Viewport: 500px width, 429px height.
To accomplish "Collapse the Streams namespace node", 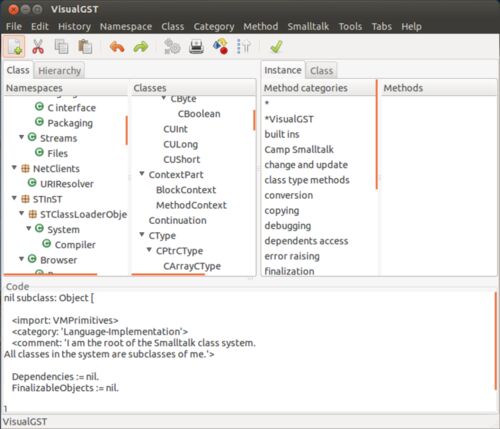I will pyautogui.click(x=21, y=137).
